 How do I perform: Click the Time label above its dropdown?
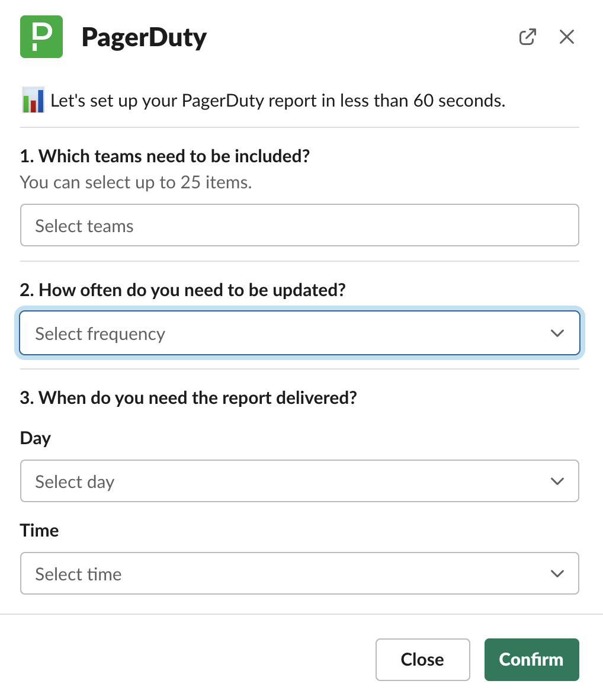[39, 530]
